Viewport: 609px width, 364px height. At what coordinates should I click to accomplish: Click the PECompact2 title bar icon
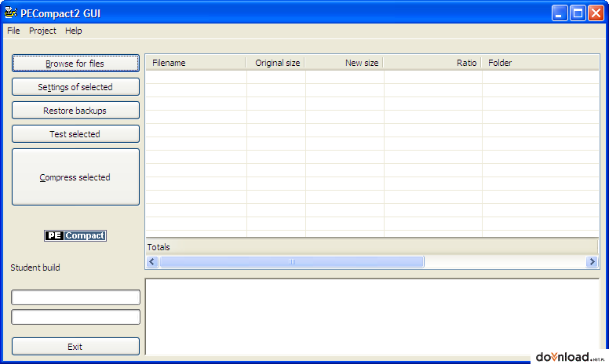pos(10,13)
